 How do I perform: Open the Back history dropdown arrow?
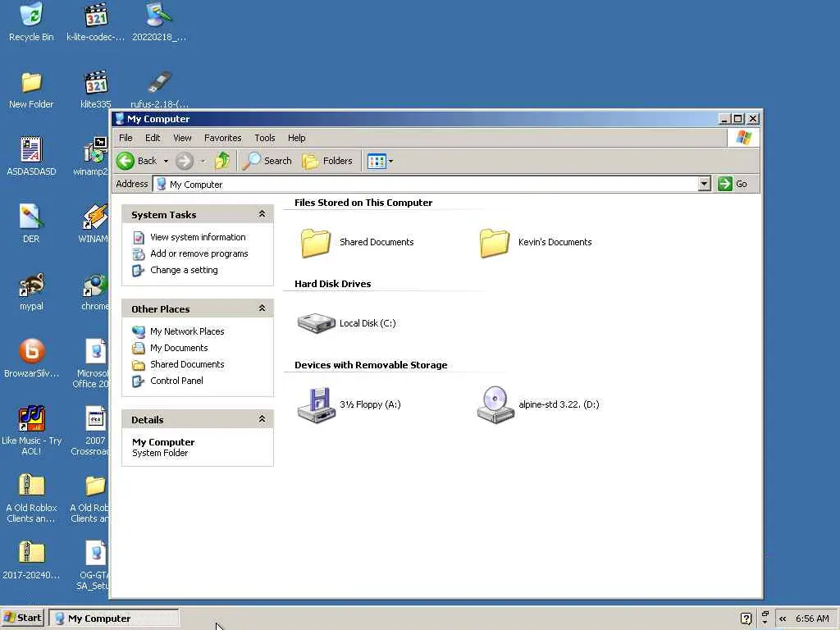pos(166,161)
